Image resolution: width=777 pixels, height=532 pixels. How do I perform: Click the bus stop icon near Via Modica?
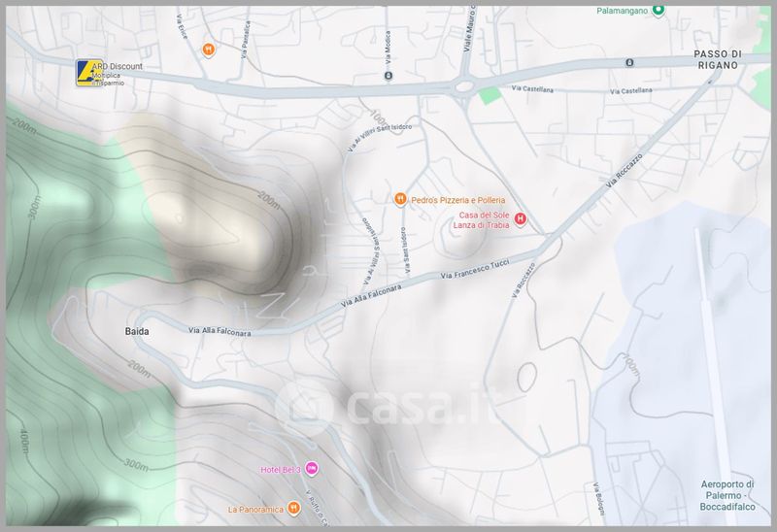pos(388,75)
